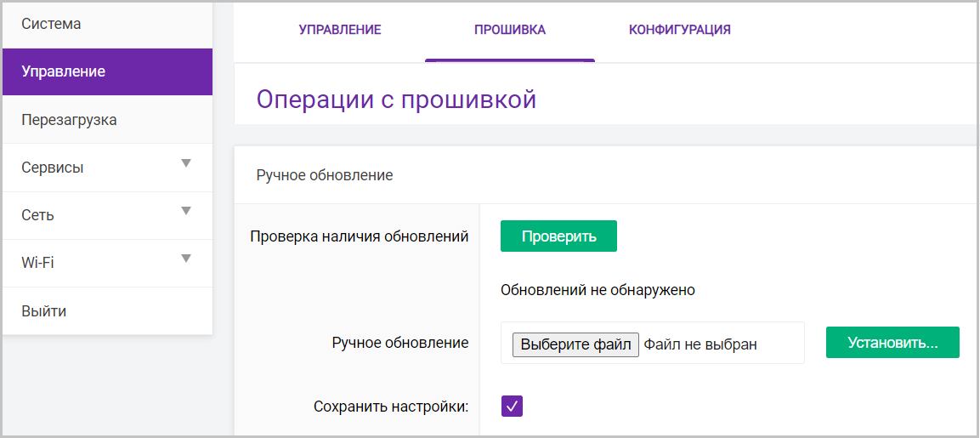Select Управление in the left sidebar
This screenshot has width=980, height=438.
pos(64,71)
